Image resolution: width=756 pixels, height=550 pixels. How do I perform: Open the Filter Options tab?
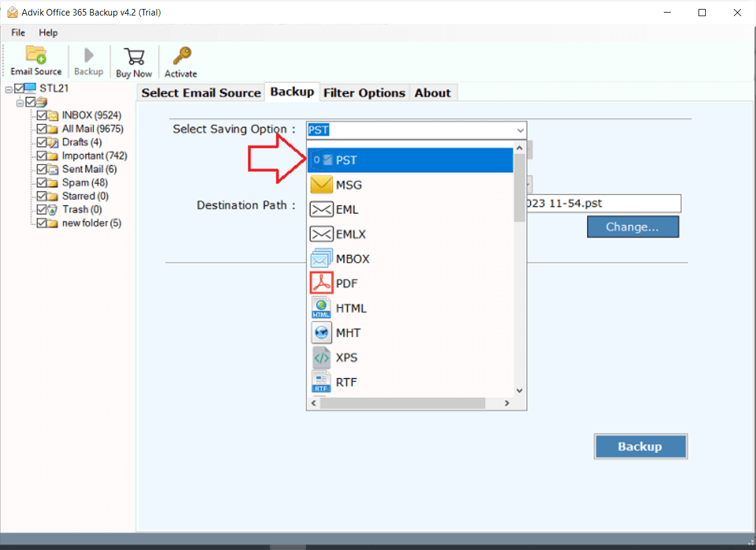point(365,93)
